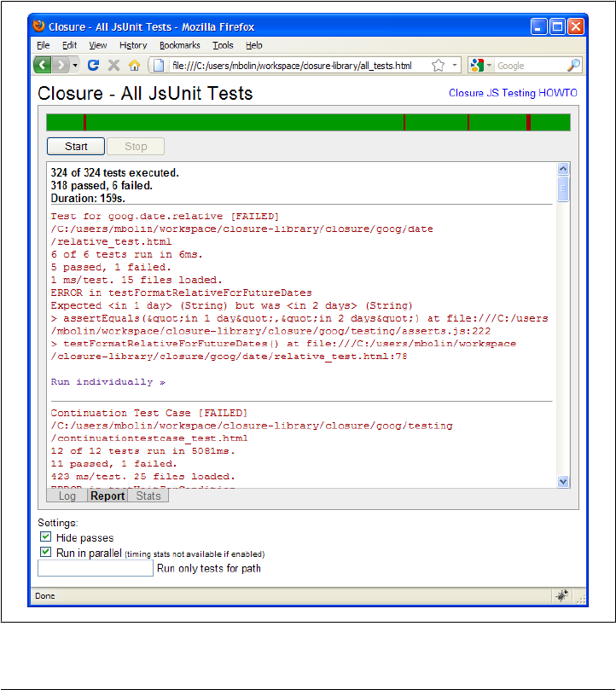Maximize the Firefox window
This screenshot has width=616, height=690.
pyautogui.click(x=557, y=26)
